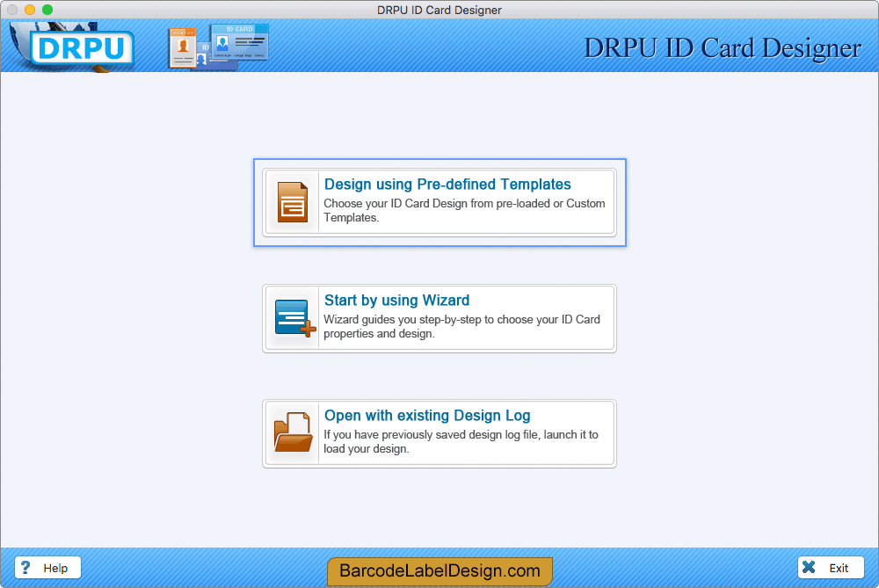Click the DRPU ID Card Designer header title

tap(723, 48)
